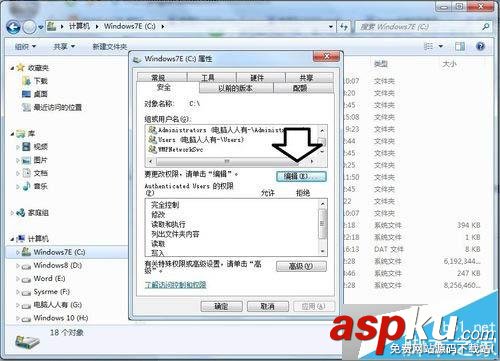Image resolution: width=500 pixels, height=361 pixels.
Task: Click 计算机 in the address breadcrumb
Action: tap(79, 26)
